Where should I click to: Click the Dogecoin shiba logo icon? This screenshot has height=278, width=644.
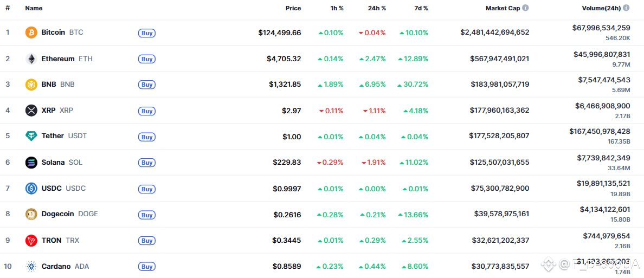click(31, 214)
